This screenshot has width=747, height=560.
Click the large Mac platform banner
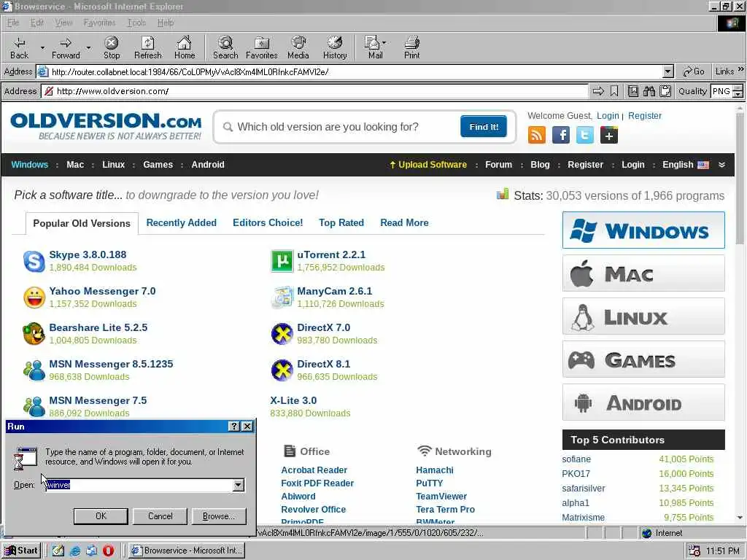point(643,273)
